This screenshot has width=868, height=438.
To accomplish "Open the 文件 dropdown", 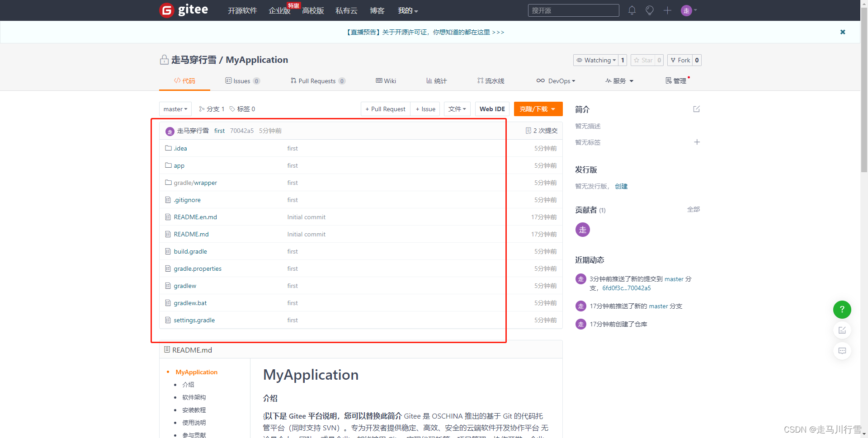I will 457,109.
